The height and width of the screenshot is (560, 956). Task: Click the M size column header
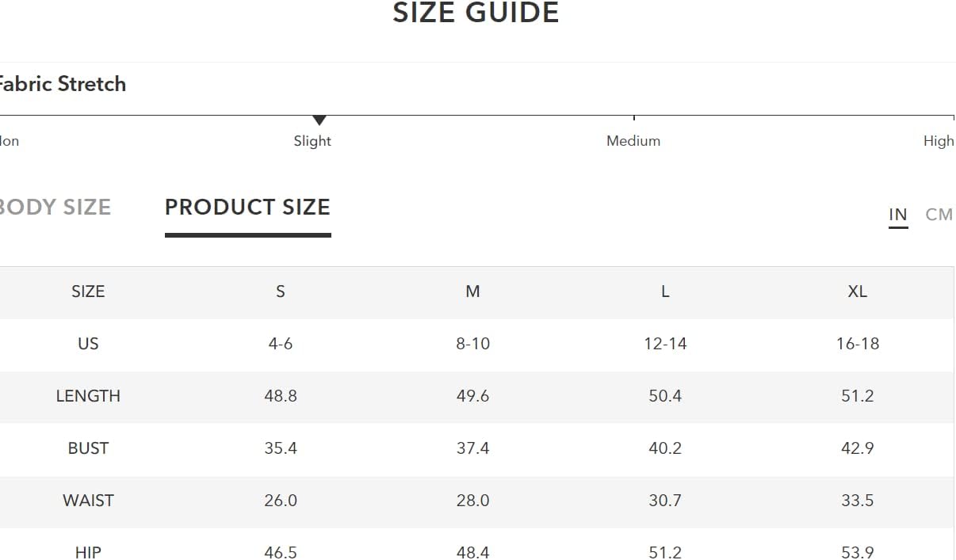472,291
